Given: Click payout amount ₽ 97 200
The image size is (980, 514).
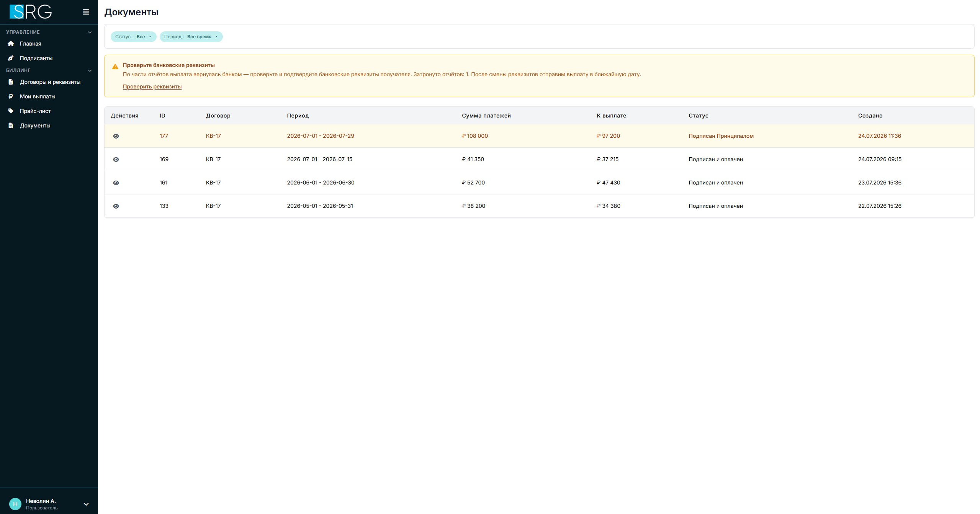Looking at the screenshot, I should pyautogui.click(x=608, y=136).
